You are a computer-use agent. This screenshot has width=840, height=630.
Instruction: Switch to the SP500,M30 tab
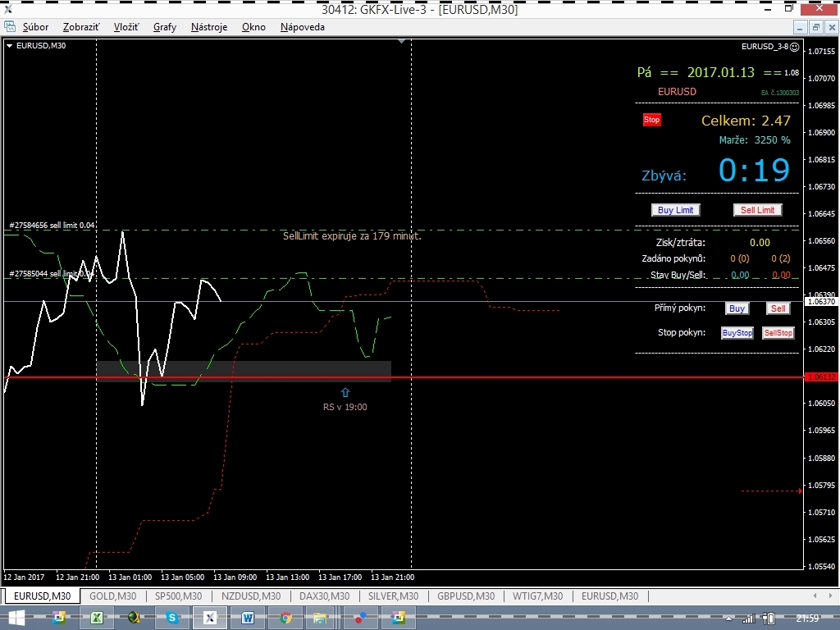coord(178,596)
